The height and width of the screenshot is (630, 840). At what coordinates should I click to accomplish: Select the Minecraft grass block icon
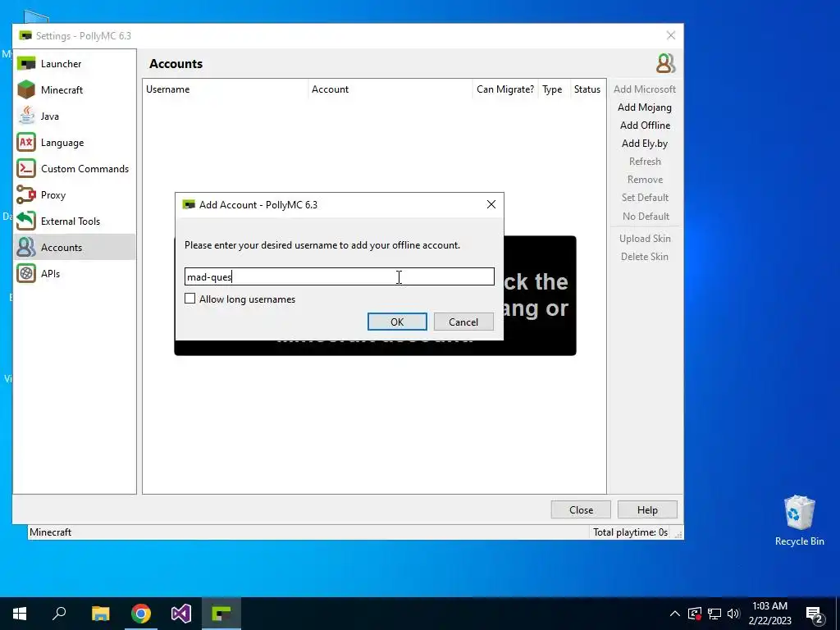[25, 90]
